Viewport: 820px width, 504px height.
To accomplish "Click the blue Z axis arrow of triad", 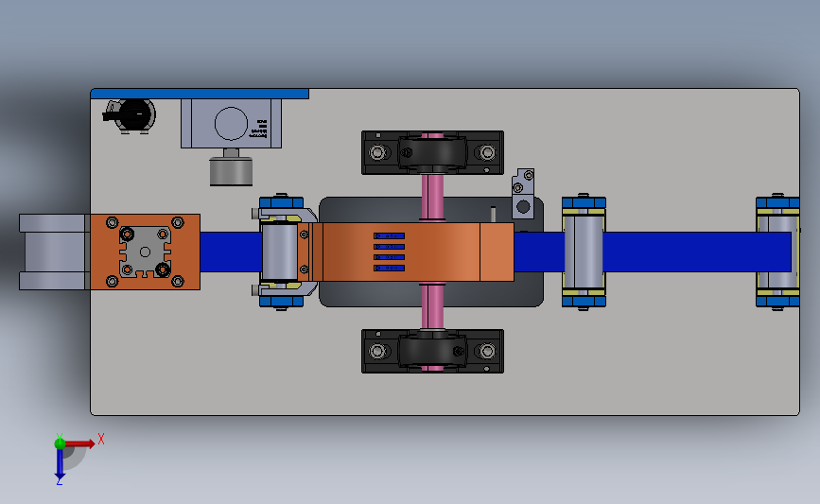I will coord(60,464).
